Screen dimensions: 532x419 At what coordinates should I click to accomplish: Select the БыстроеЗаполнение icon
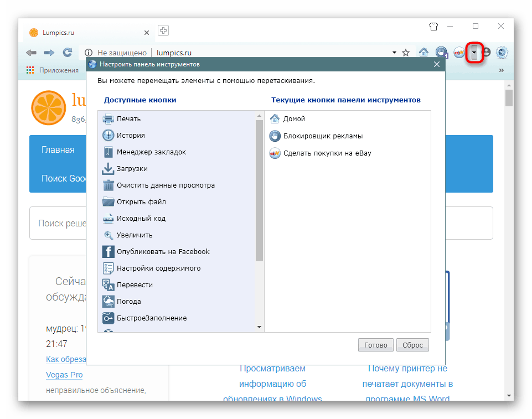coord(109,318)
